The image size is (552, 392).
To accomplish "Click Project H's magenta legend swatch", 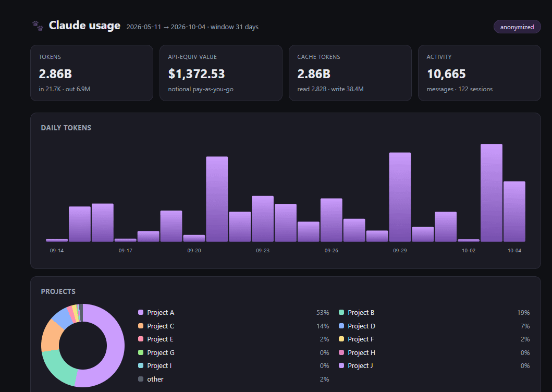I will tap(341, 352).
